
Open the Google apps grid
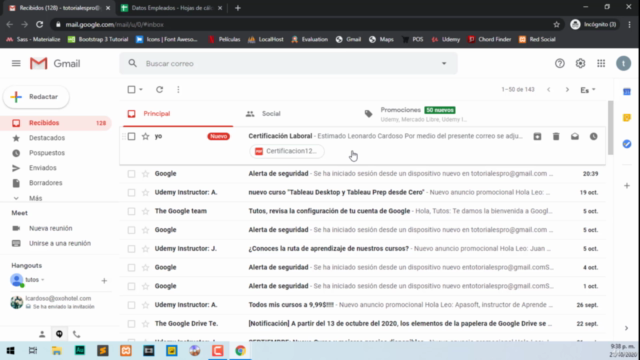coord(601,63)
